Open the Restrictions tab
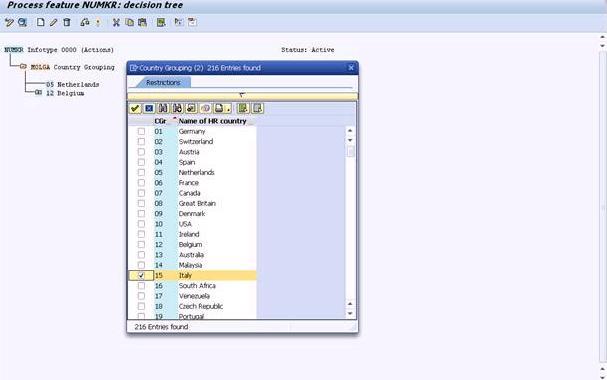The height and width of the screenshot is (380, 607). (163, 82)
